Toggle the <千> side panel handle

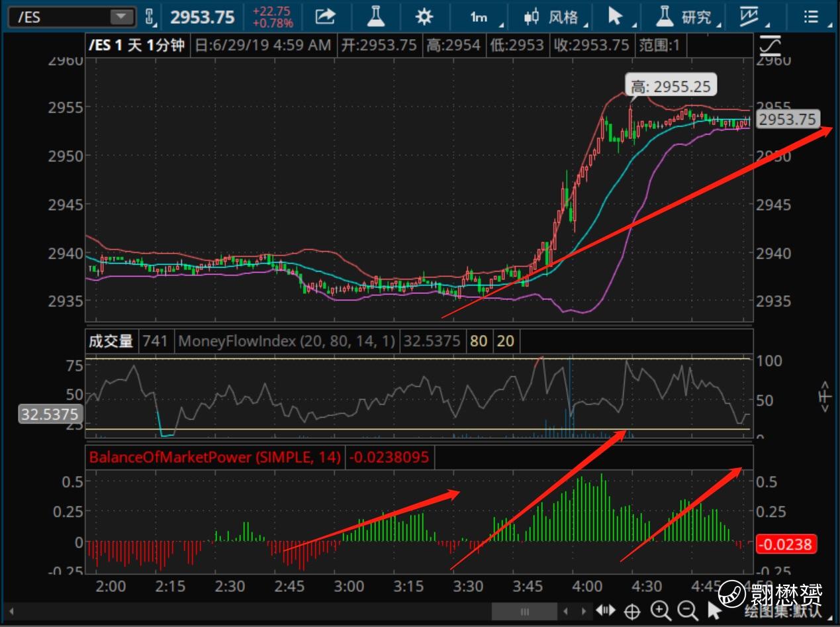pos(825,397)
